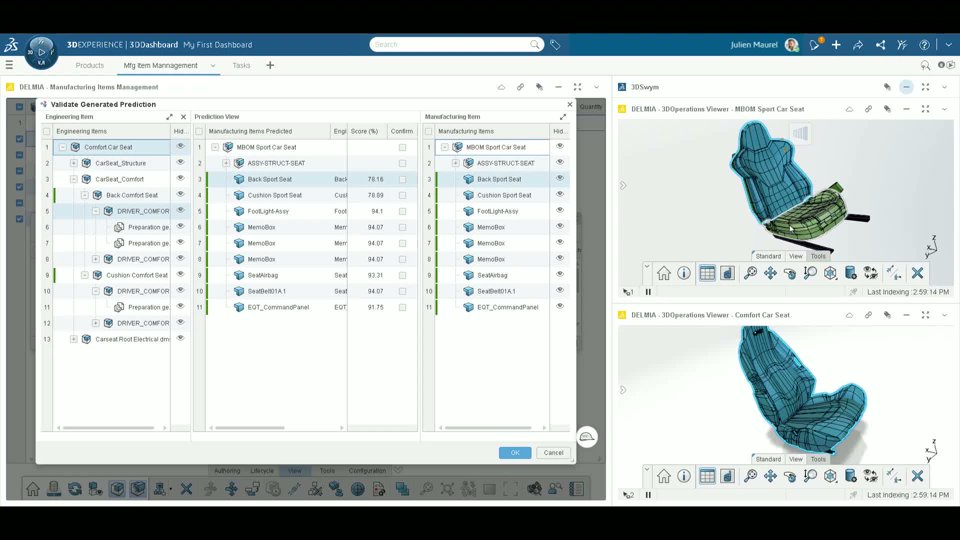Image resolution: width=960 pixels, height=540 pixels.
Task: Click the plus add icon in top bar
Action: (x=836, y=45)
